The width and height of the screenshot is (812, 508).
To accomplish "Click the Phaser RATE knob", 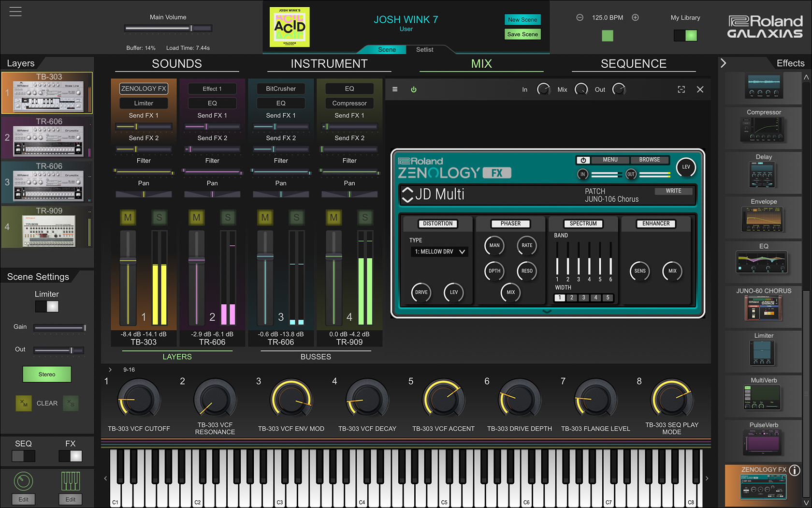I will point(527,245).
